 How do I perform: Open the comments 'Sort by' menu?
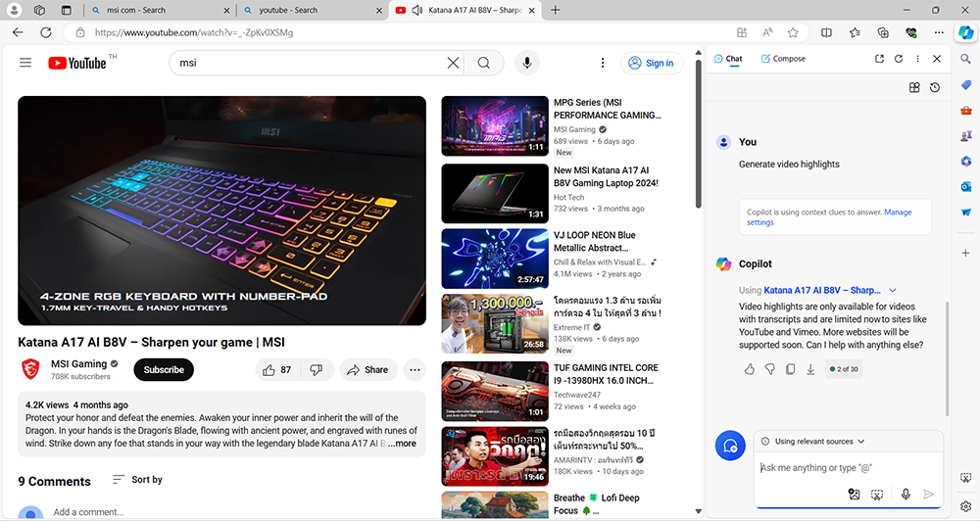click(137, 480)
